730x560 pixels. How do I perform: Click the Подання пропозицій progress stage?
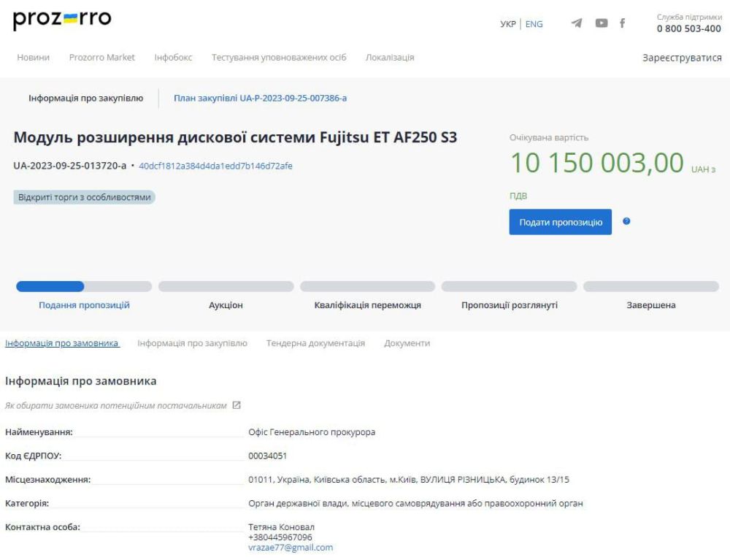coord(84,305)
